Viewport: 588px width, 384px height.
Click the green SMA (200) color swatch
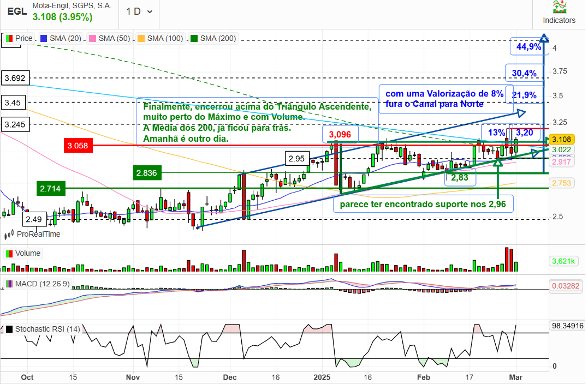click(194, 38)
